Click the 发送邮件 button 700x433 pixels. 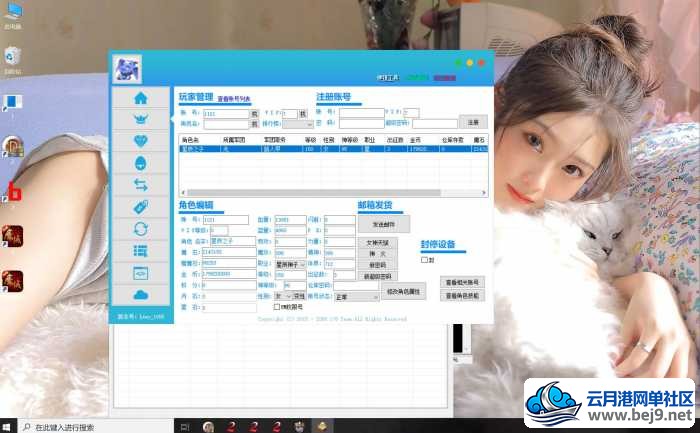click(x=384, y=225)
